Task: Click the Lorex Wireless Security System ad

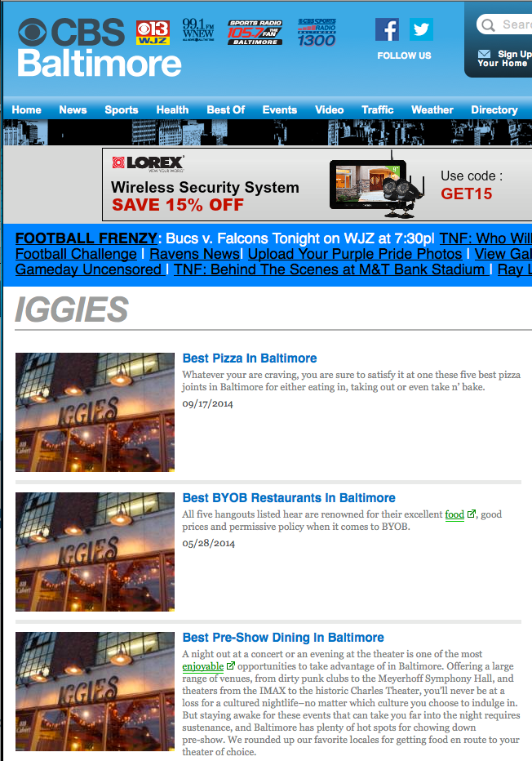Action: 317,185
